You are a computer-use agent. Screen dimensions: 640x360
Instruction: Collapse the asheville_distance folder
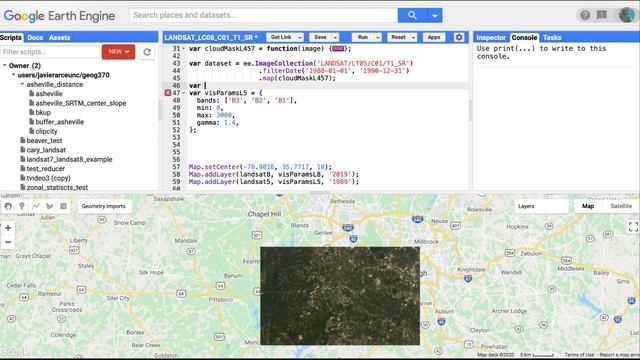(22, 84)
